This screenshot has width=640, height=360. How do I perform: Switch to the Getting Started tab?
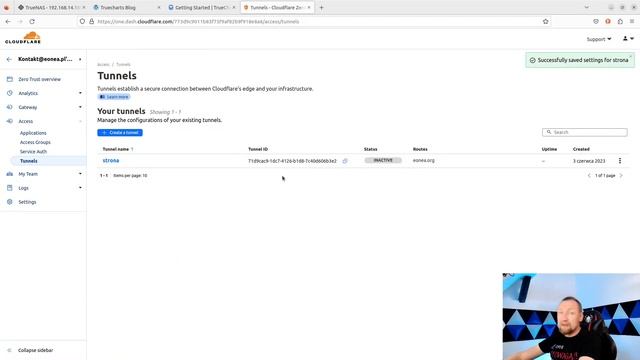[202, 7]
